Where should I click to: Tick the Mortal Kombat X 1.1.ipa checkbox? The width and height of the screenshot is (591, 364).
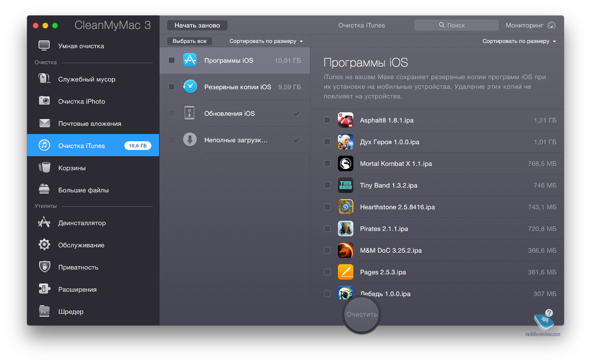(x=327, y=163)
